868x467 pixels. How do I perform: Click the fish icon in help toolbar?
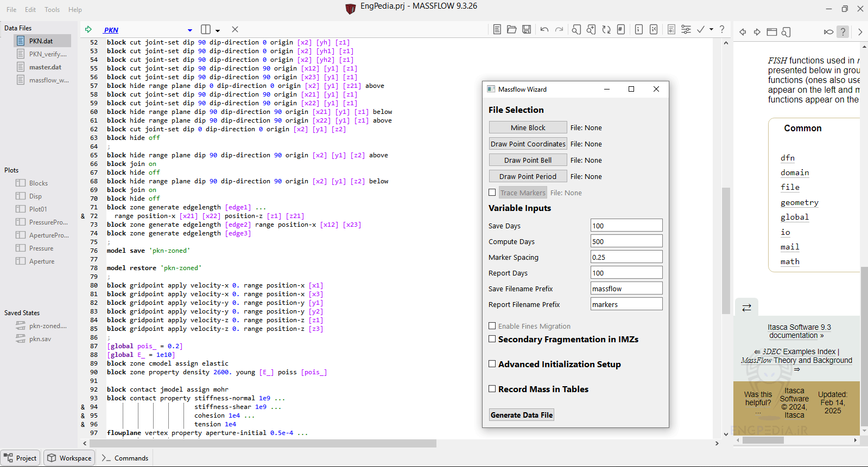[x=828, y=32]
